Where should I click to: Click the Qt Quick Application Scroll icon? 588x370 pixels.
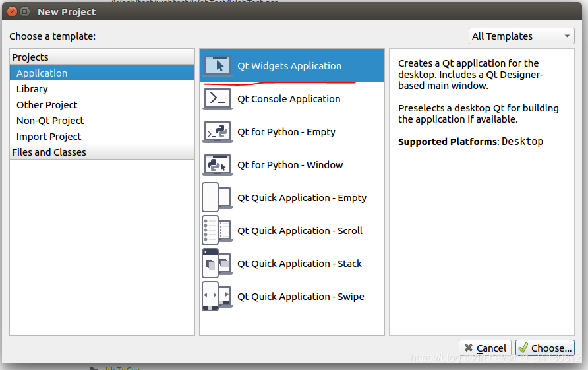click(218, 231)
